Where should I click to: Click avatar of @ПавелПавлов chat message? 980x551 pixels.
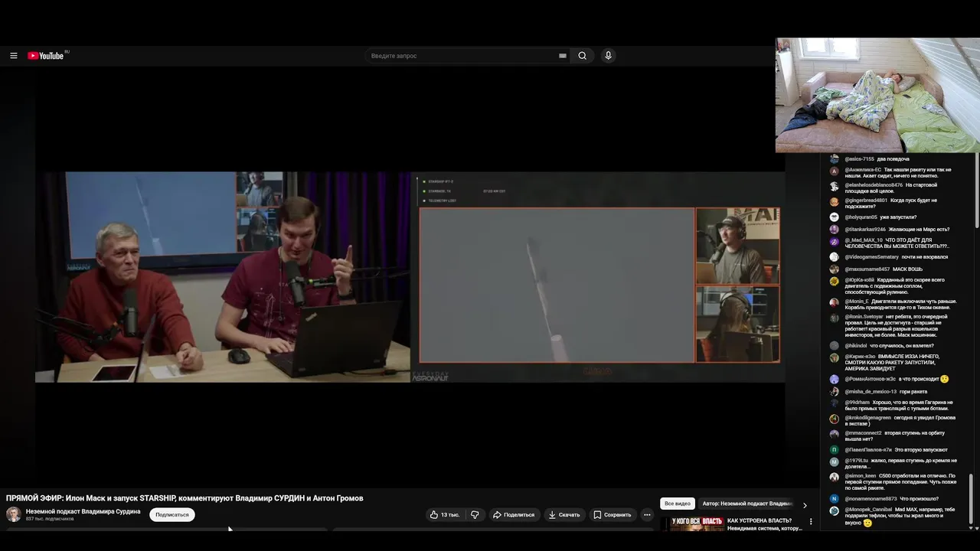(835, 450)
